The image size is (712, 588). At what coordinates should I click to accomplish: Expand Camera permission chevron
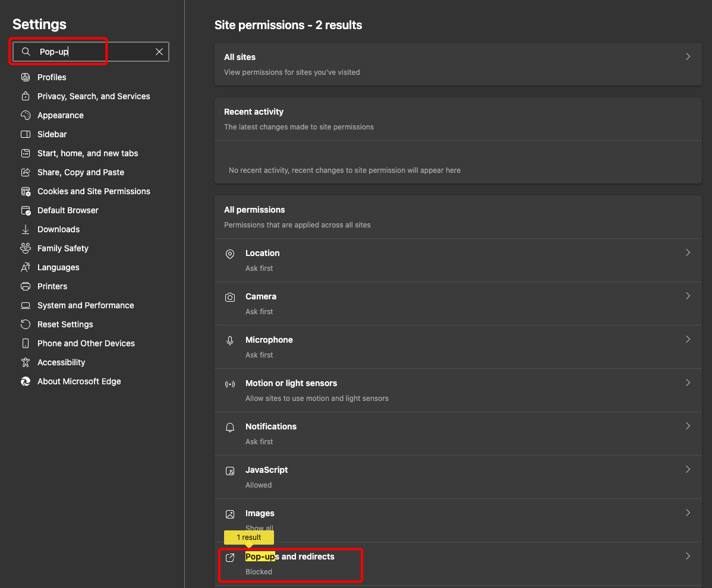(x=688, y=296)
